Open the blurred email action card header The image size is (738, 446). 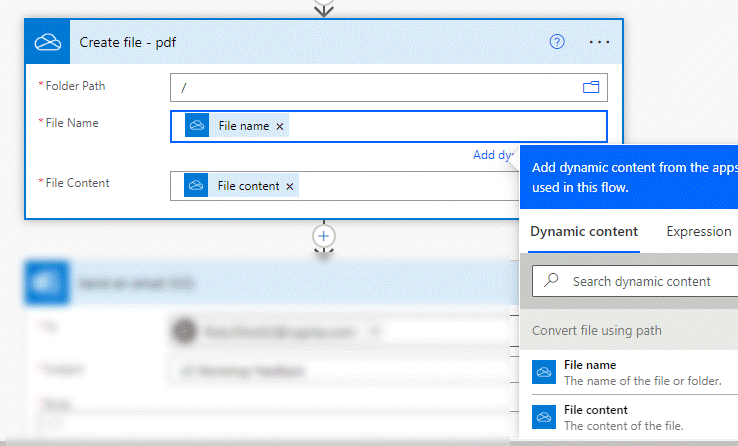pos(271,283)
